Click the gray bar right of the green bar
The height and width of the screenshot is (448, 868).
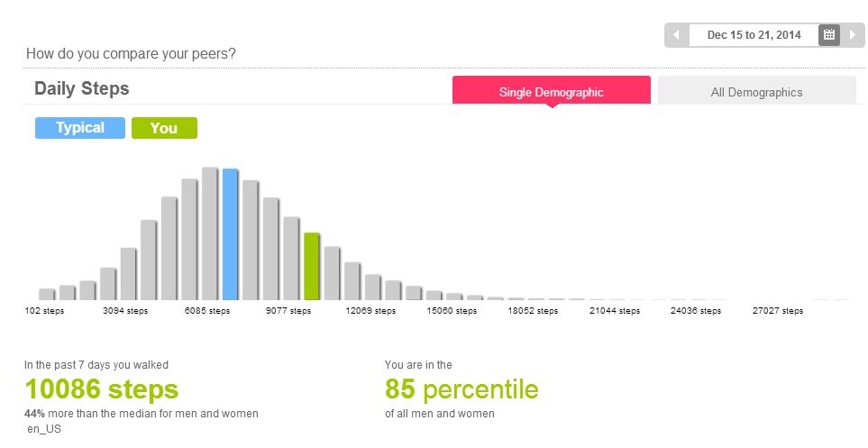[333, 272]
